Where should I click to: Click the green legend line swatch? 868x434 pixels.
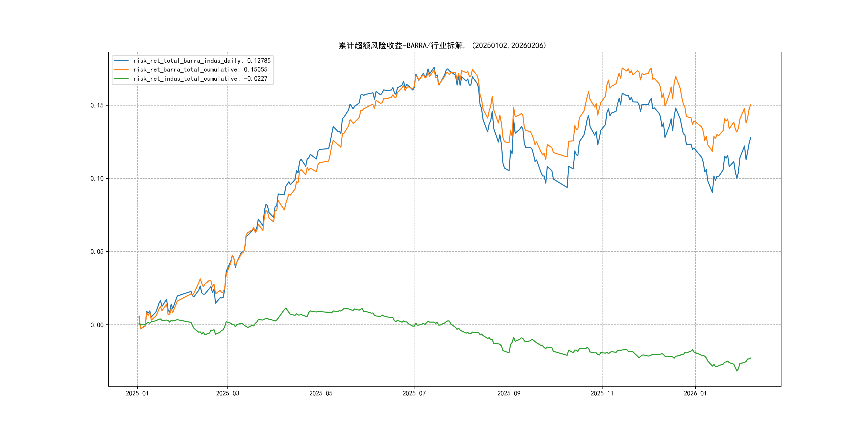click(x=121, y=78)
